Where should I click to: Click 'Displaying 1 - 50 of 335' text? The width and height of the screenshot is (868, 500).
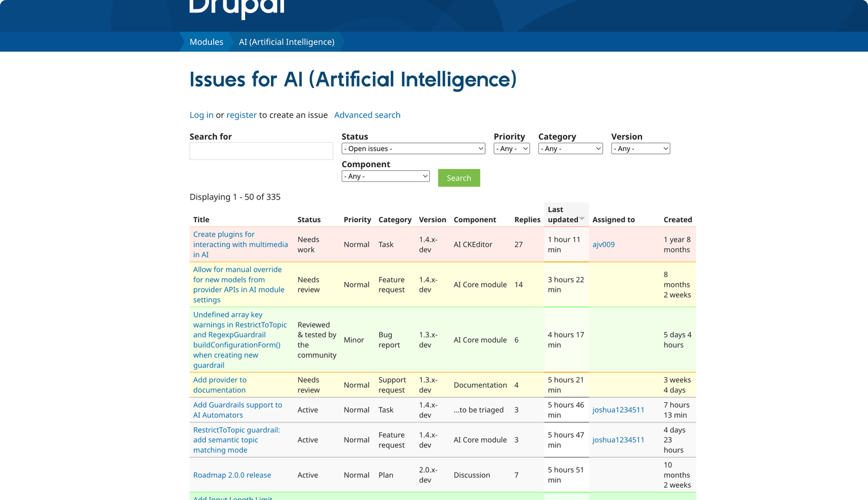click(235, 197)
